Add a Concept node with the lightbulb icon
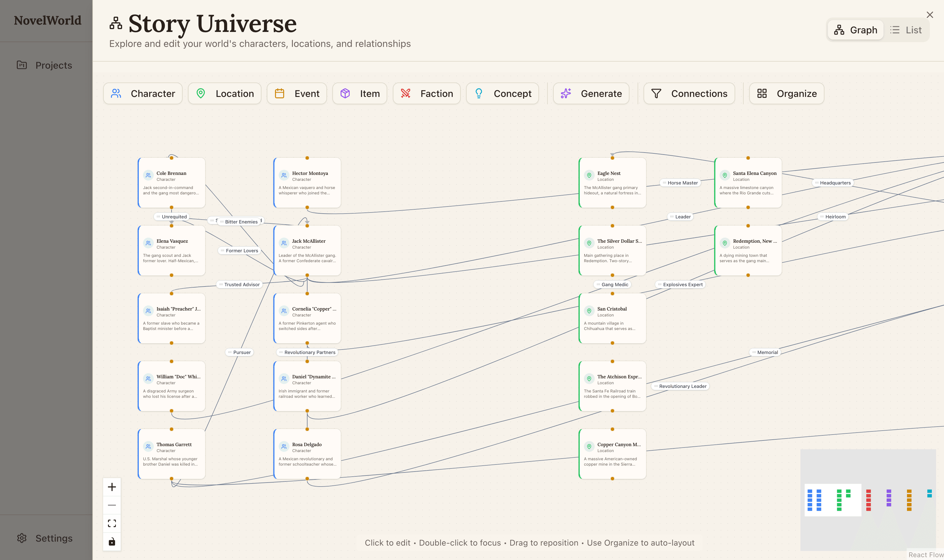944x560 pixels. click(x=503, y=93)
